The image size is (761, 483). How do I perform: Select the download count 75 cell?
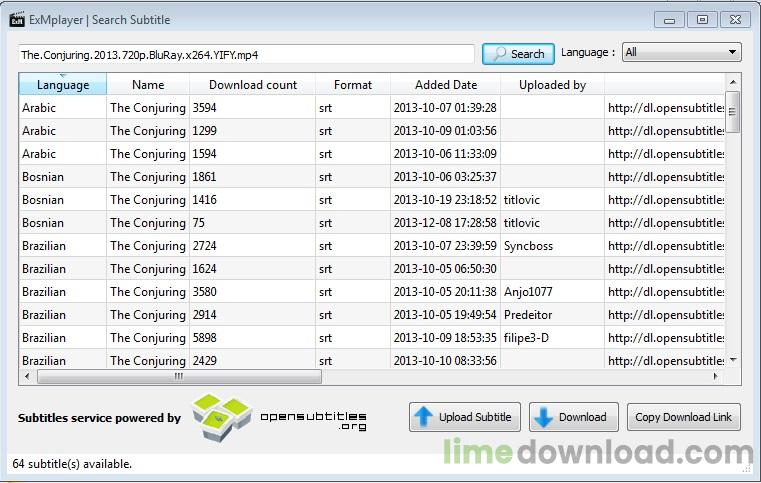252,223
